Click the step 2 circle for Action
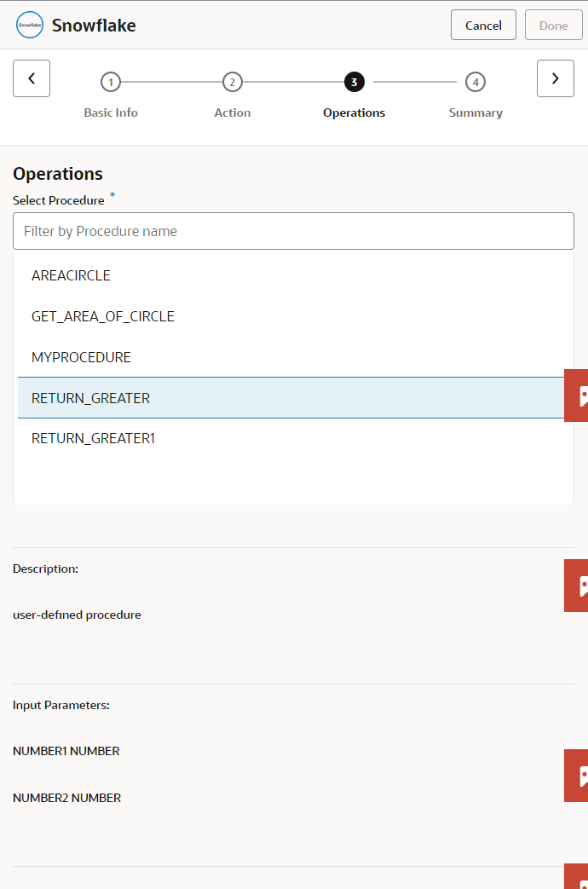This screenshot has height=889, width=588. pyautogui.click(x=232, y=82)
